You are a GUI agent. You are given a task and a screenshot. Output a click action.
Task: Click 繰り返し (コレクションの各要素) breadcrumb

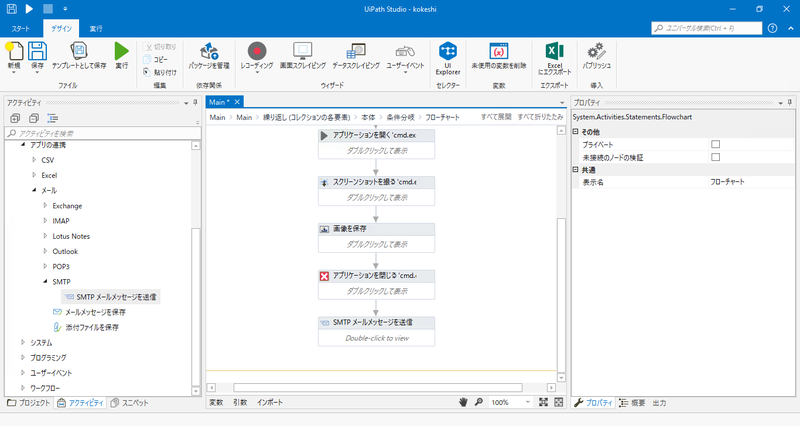point(307,117)
